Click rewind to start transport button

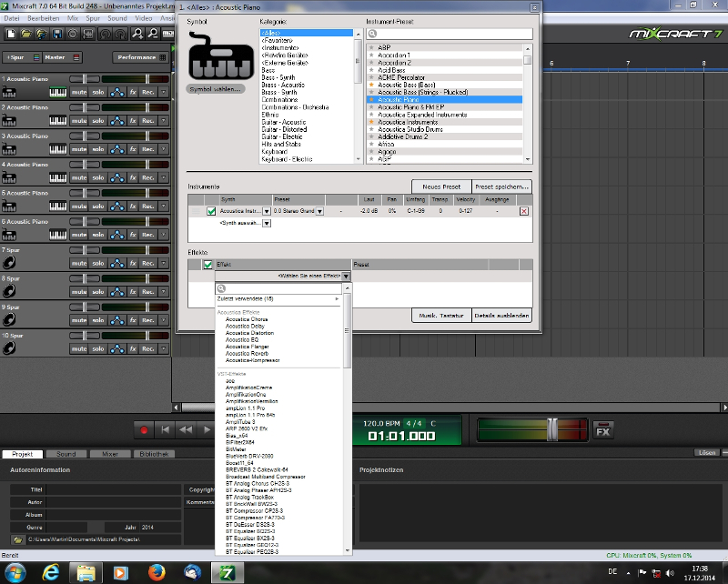coord(165,430)
